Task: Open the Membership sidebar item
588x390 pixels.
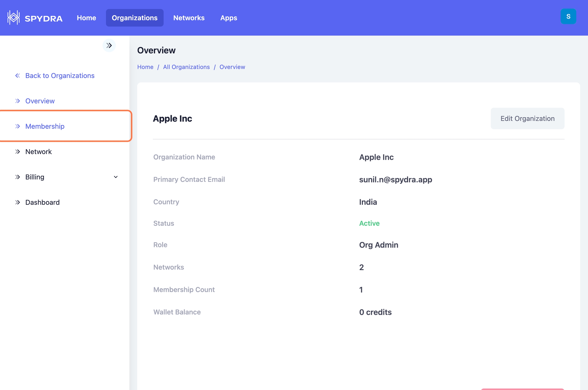Action: [45, 126]
